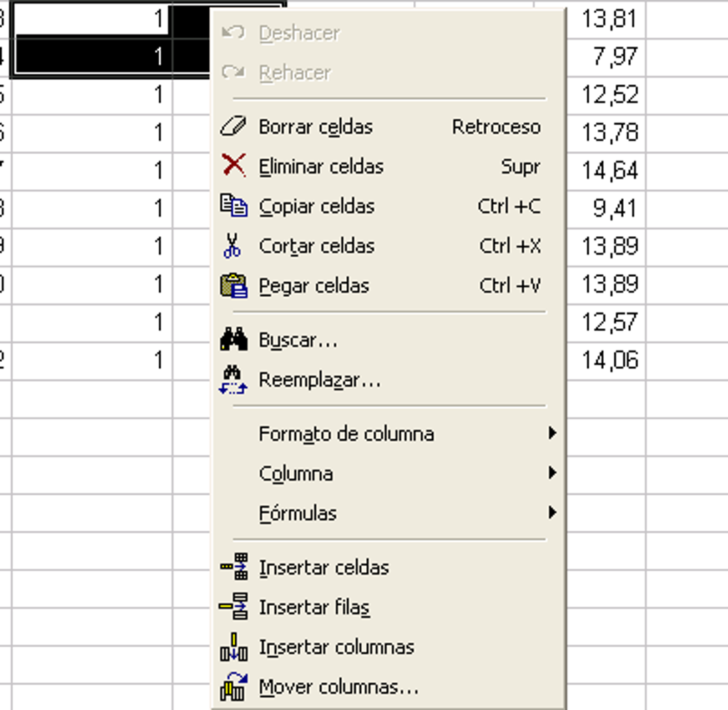Click the eraser icon beside Borrar celdas
The width and height of the screenshot is (728, 710).
[x=233, y=127]
